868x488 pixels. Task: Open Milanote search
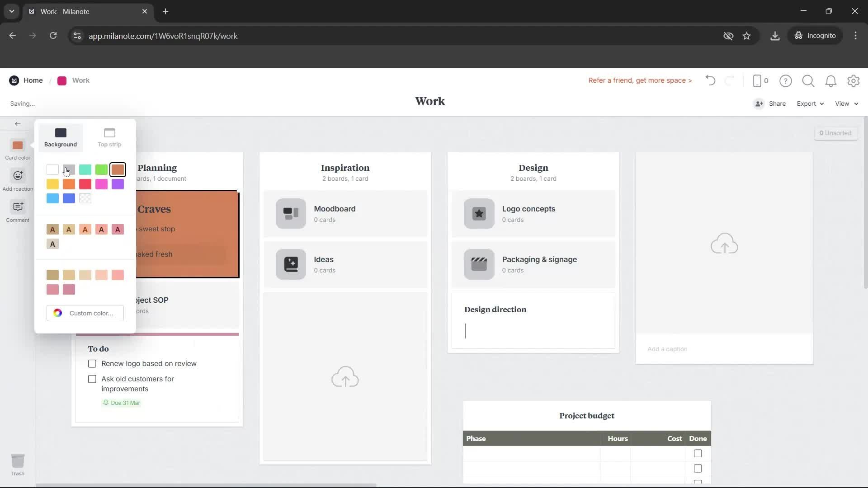[x=808, y=81]
